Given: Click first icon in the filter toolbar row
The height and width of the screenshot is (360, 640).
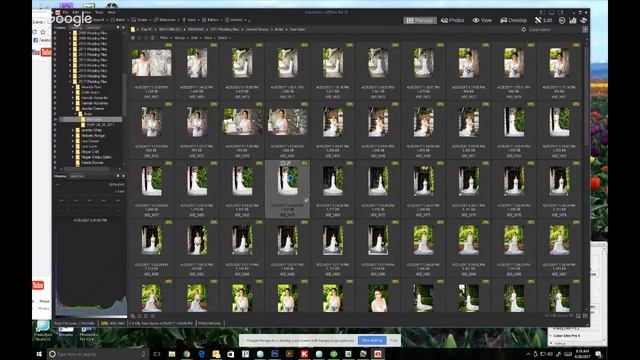Looking at the screenshot, I should pyautogui.click(x=133, y=38).
